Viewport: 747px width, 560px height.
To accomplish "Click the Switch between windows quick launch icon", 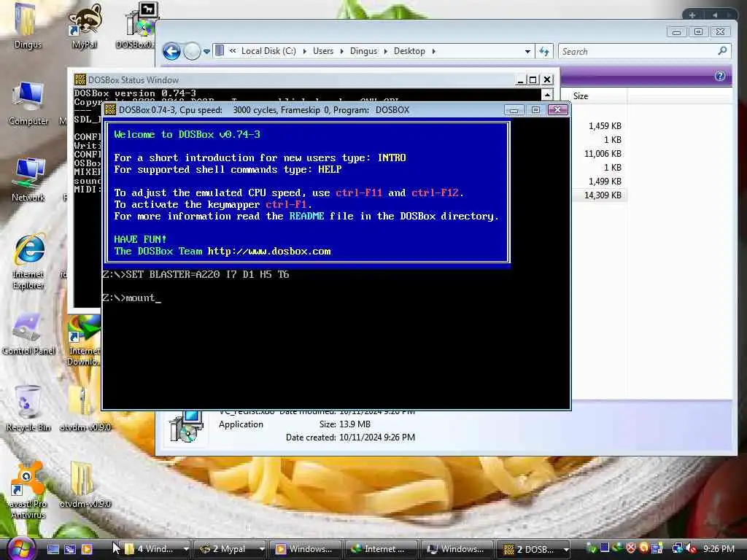I will (x=70, y=549).
